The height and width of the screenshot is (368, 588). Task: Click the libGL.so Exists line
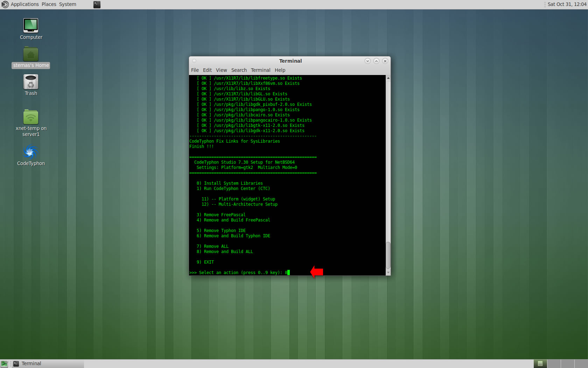pyautogui.click(x=242, y=94)
